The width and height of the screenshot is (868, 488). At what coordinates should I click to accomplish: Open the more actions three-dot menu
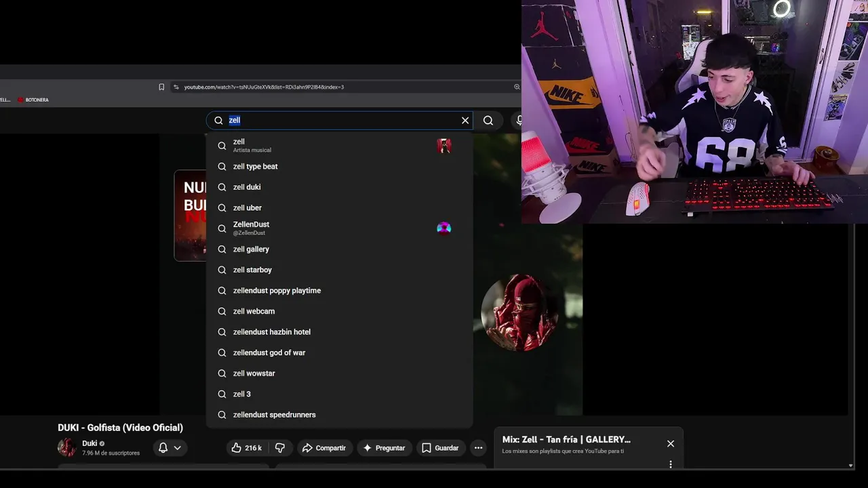pyautogui.click(x=478, y=448)
